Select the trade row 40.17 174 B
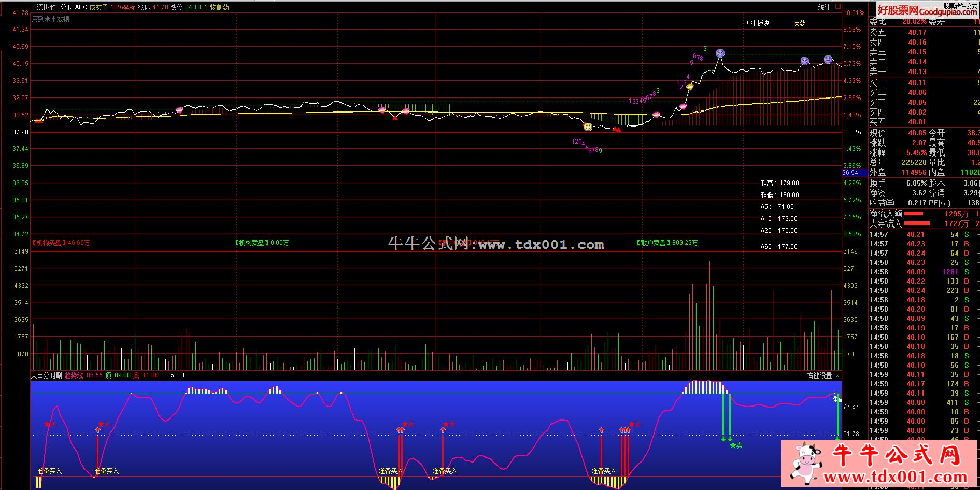 pyautogui.click(x=924, y=384)
